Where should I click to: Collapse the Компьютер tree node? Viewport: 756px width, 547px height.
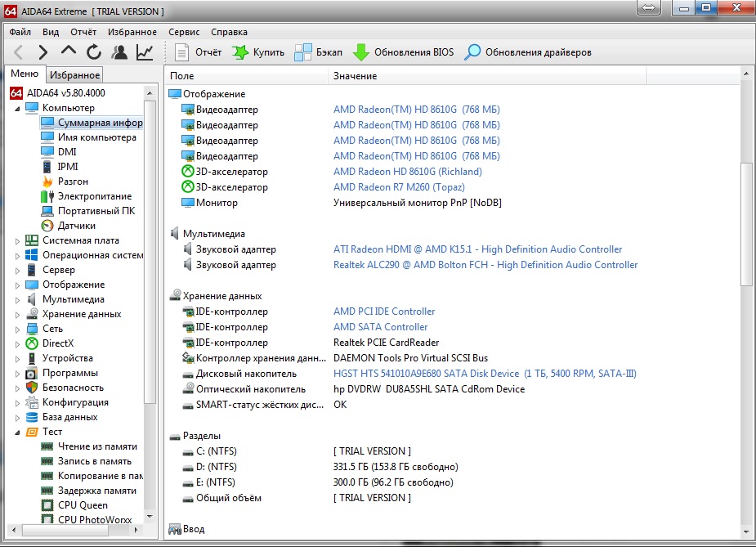(x=18, y=108)
